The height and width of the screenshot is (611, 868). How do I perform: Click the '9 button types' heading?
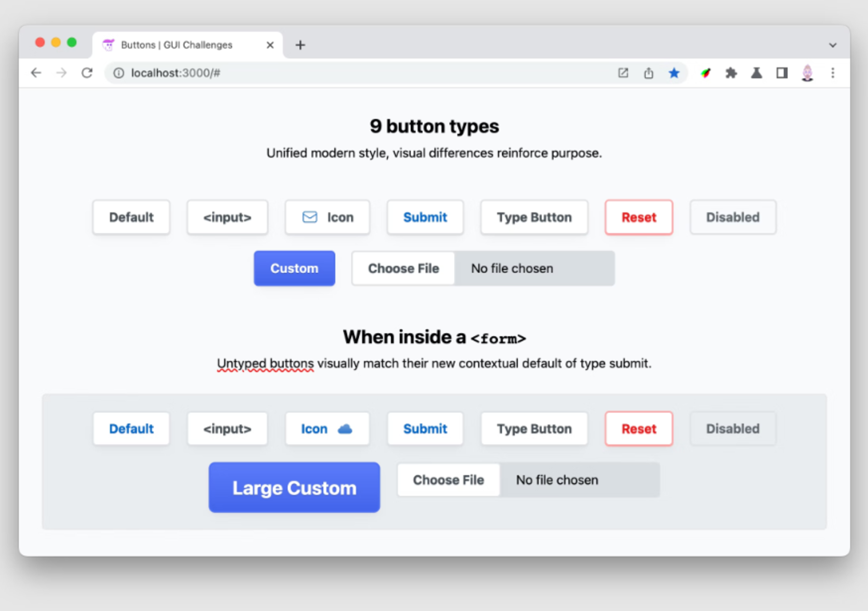click(x=434, y=126)
